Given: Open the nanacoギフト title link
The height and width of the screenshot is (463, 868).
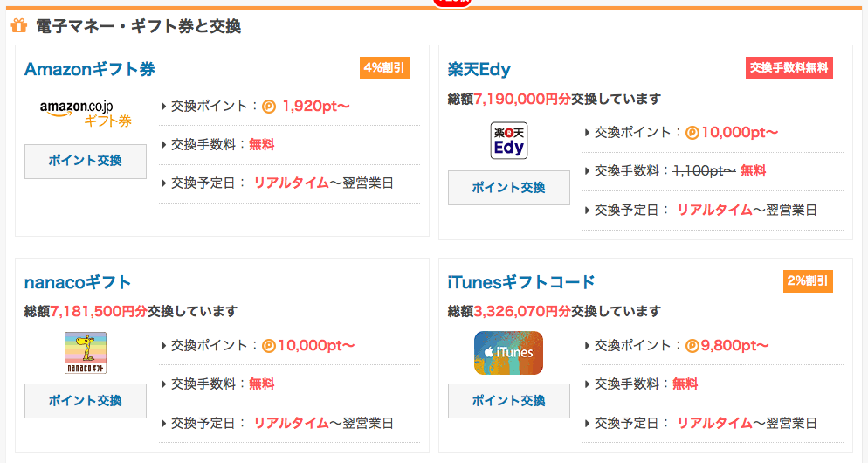Looking at the screenshot, I should coord(78,282).
